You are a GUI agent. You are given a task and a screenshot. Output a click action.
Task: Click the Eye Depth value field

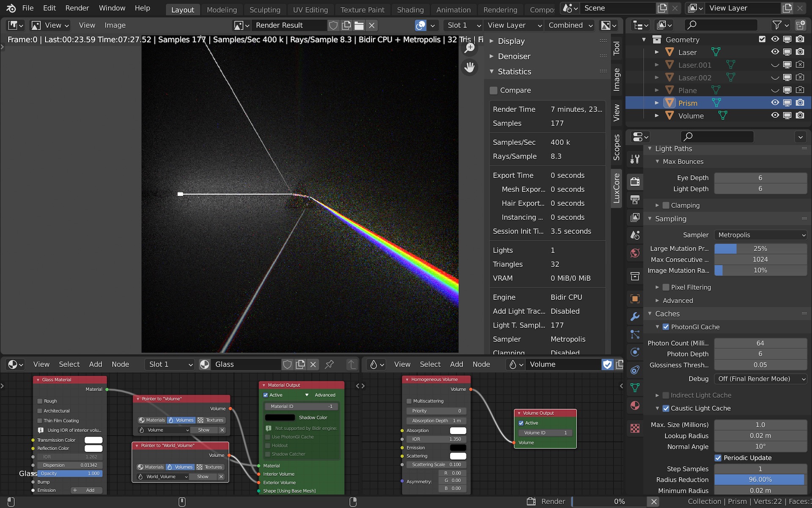760,178
